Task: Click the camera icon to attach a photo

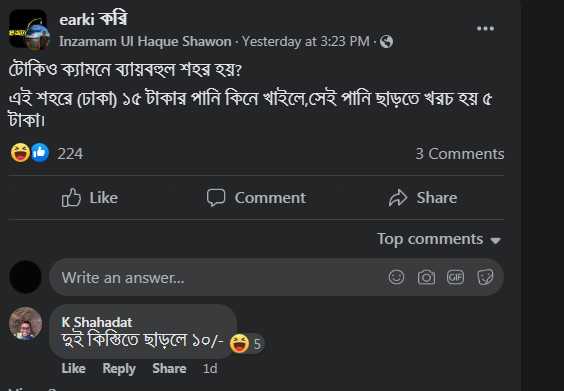Action: pyautogui.click(x=426, y=277)
